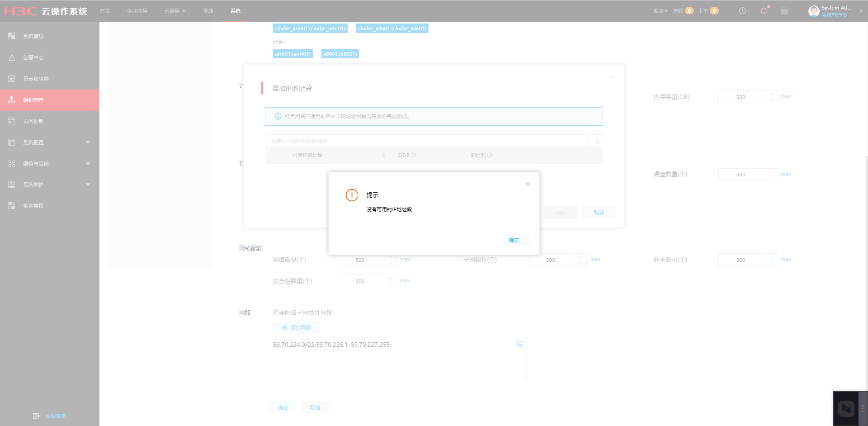868x426 pixels.
Task: Open 告警中心 warning triangle icon
Action: tap(12, 57)
